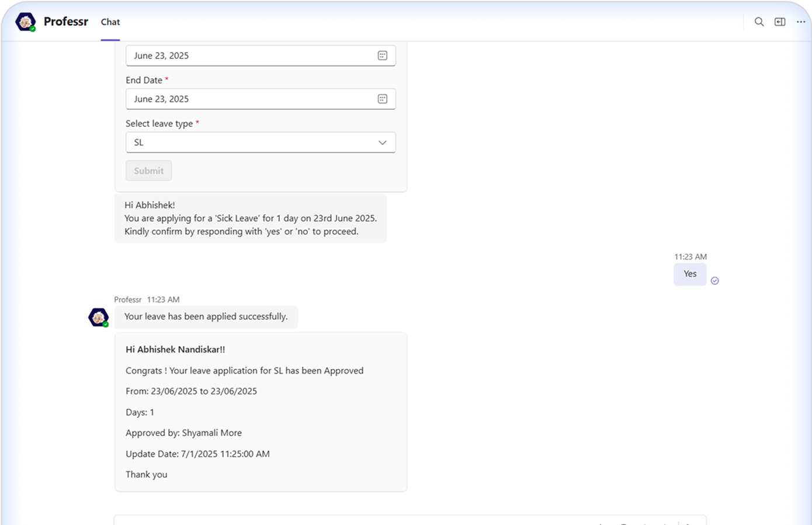Click the Professr avatar beside the message
The height and width of the screenshot is (525, 812).
coord(98,317)
